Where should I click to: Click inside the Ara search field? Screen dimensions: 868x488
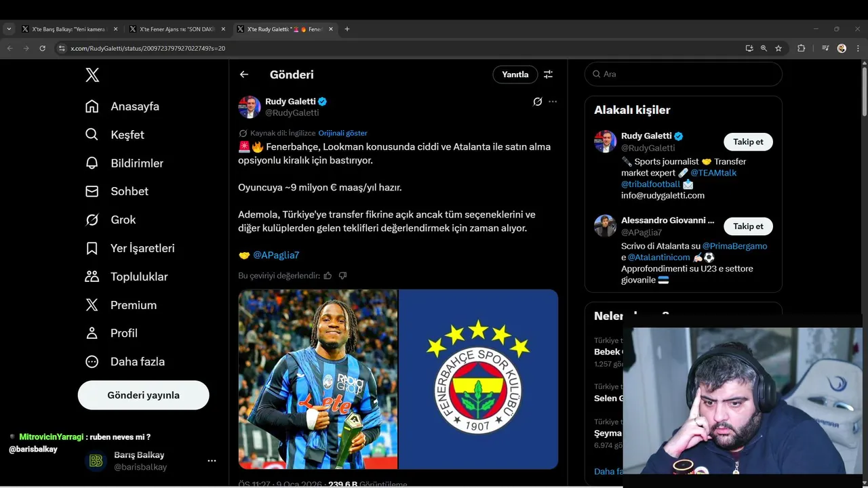tap(684, 75)
